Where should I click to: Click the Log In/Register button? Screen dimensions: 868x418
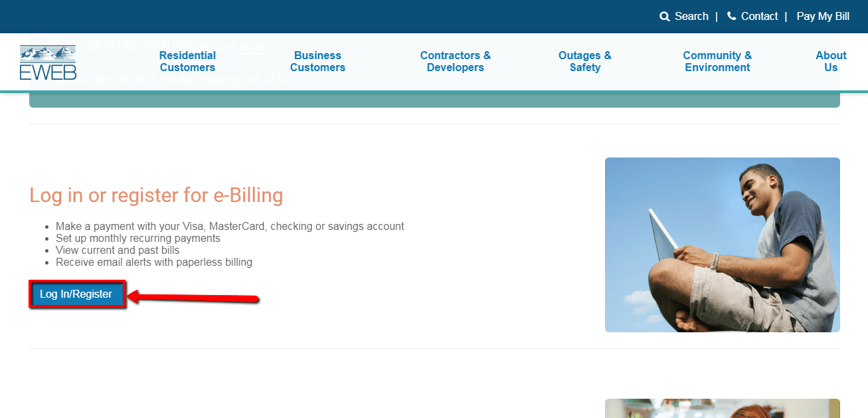click(76, 294)
